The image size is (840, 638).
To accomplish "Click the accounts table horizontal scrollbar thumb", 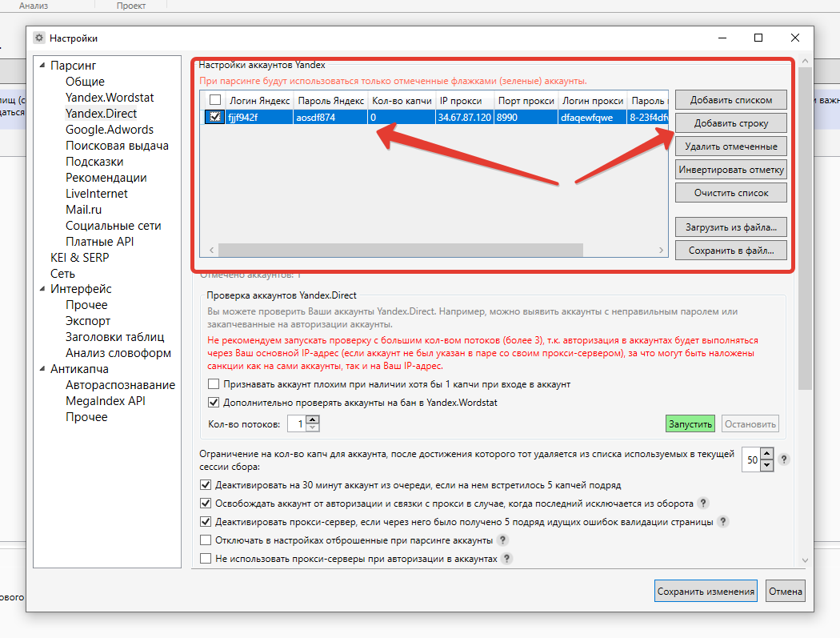I will [401, 251].
